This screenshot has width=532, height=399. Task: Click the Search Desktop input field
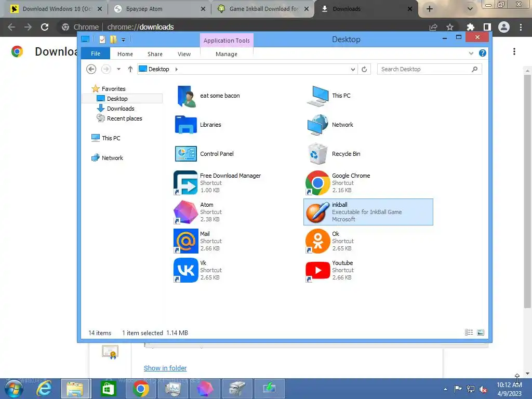[429, 69]
